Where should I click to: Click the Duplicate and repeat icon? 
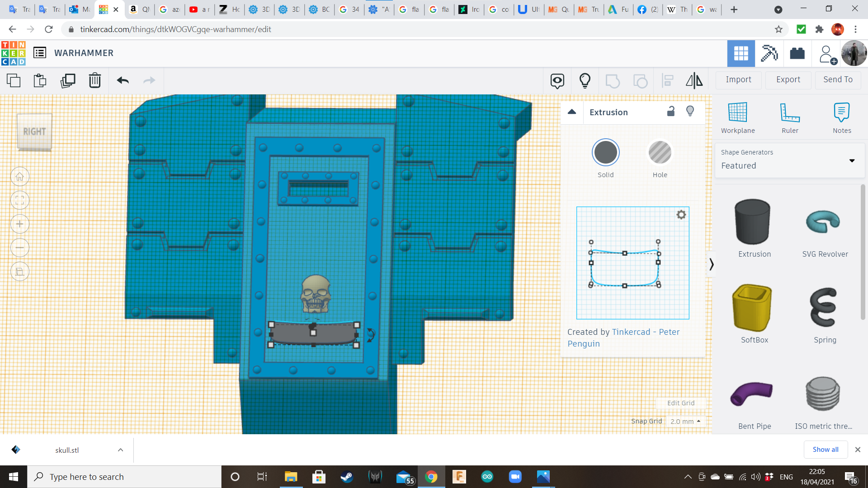68,80
